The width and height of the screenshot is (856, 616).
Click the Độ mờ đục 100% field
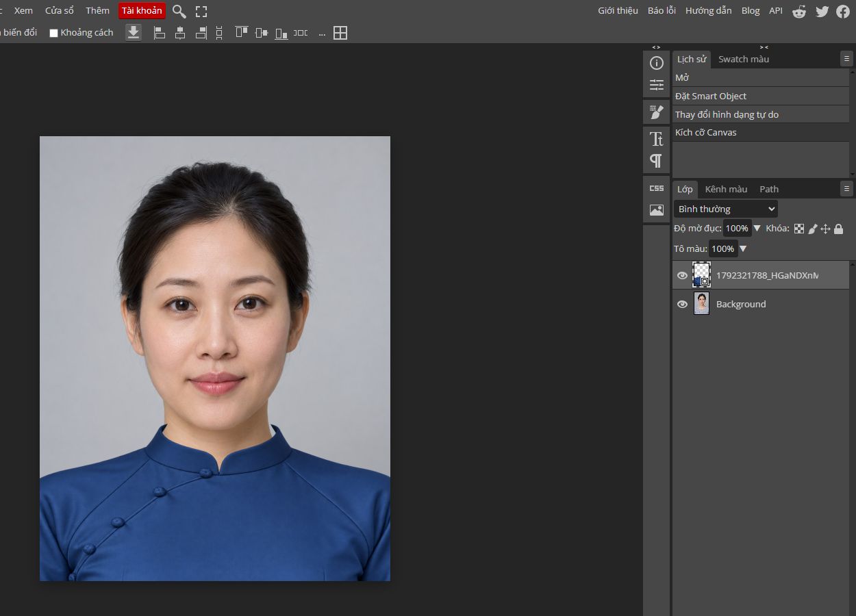click(x=737, y=228)
